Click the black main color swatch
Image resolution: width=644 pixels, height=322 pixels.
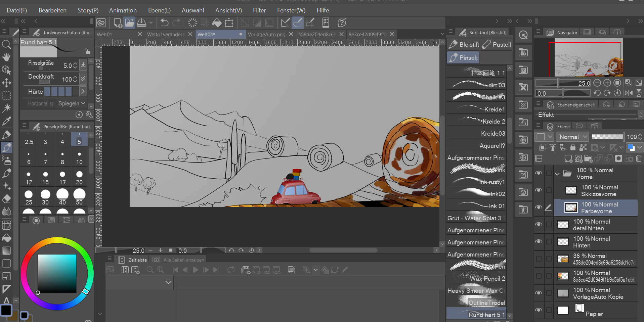point(6,310)
